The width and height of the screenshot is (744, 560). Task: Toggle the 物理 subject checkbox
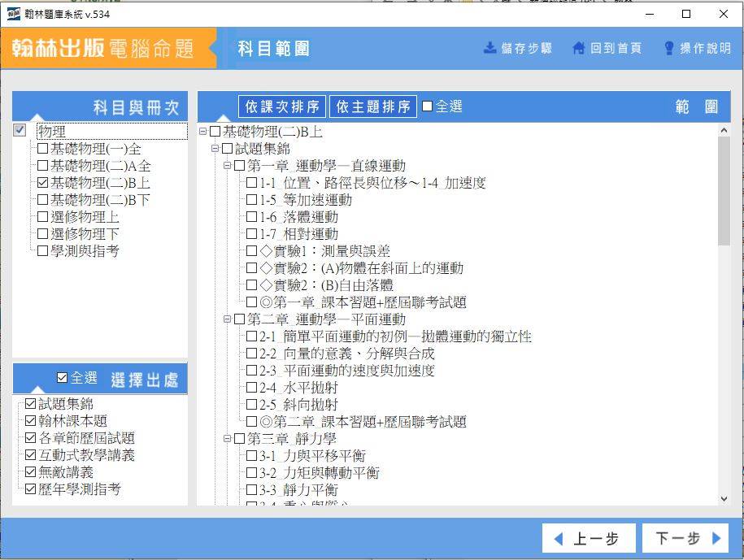pyautogui.click(x=20, y=130)
